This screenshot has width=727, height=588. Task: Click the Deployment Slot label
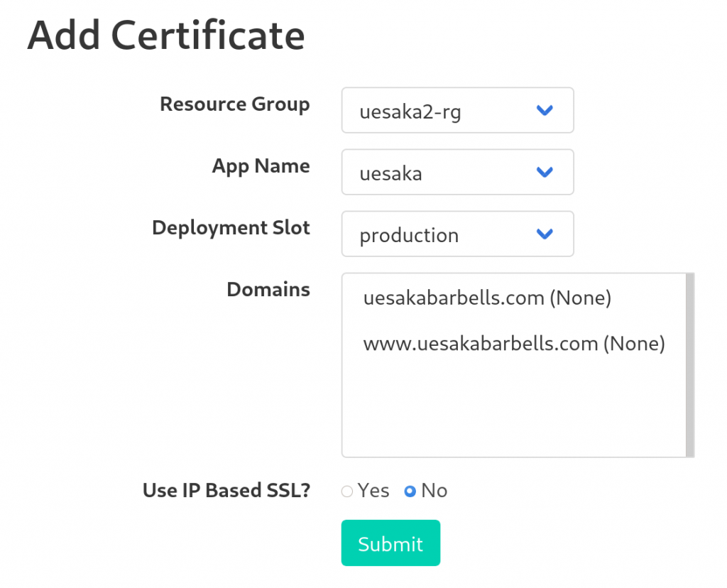pyautogui.click(x=231, y=228)
